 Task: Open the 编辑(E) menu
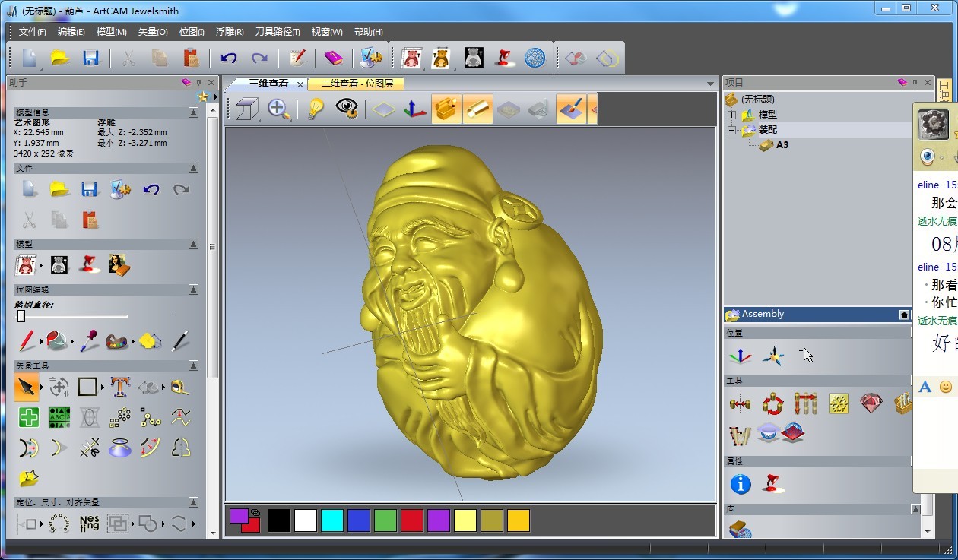click(x=71, y=32)
